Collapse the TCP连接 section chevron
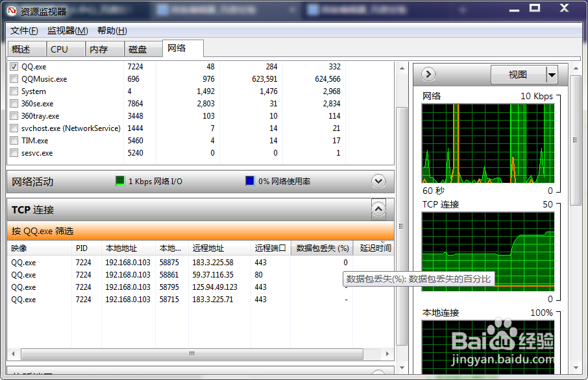588x380 pixels. tap(378, 209)
